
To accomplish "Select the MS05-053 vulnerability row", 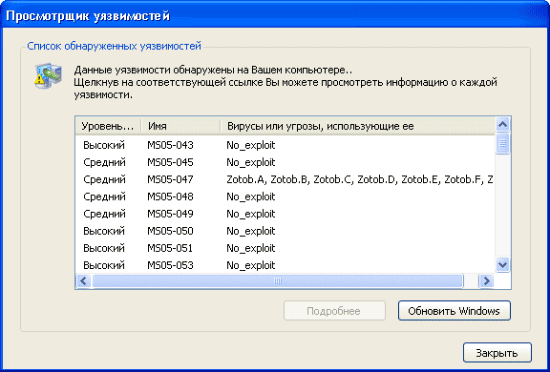I will [285, 265].
